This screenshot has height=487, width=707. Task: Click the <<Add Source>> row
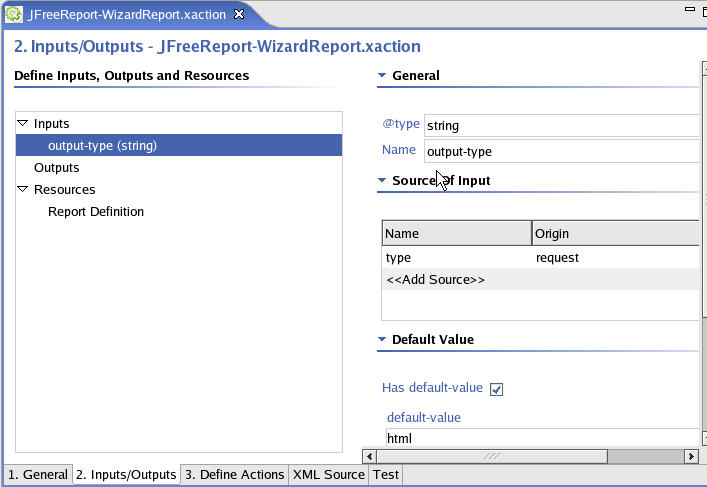[x=540, y=280]
